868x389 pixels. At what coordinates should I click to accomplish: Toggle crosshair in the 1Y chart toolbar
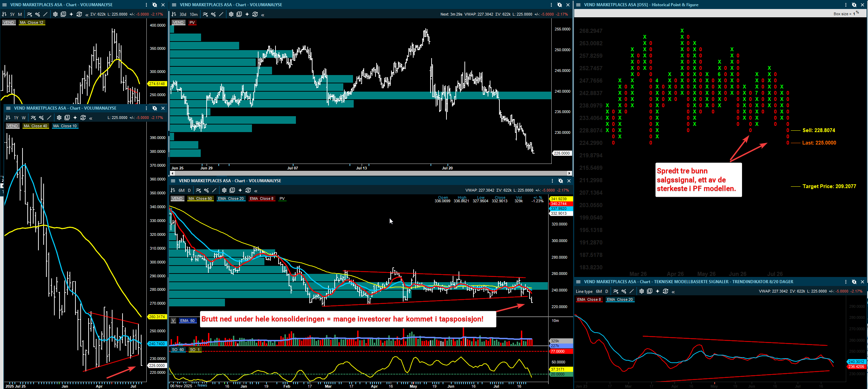click(x=75, y=118)
